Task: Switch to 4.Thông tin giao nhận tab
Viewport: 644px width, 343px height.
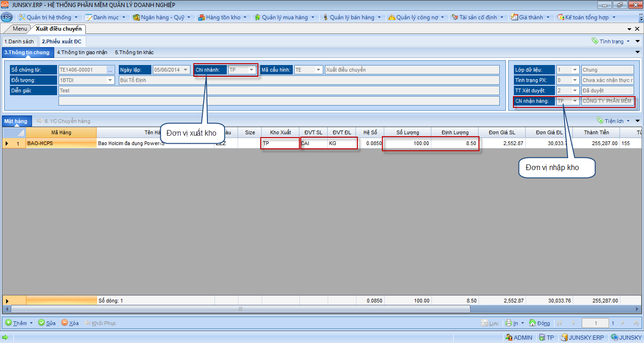Action: [x=82, y=52]
